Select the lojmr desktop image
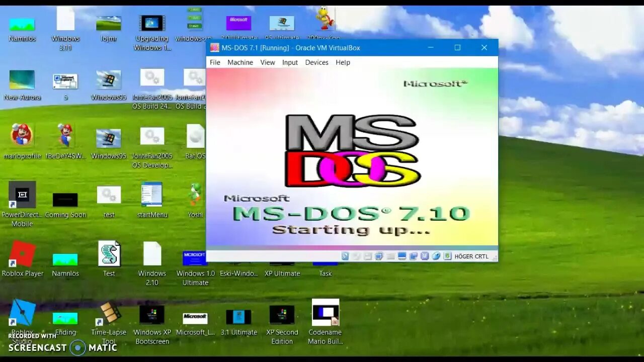644x362 pixels. click(x=109, y=28)
